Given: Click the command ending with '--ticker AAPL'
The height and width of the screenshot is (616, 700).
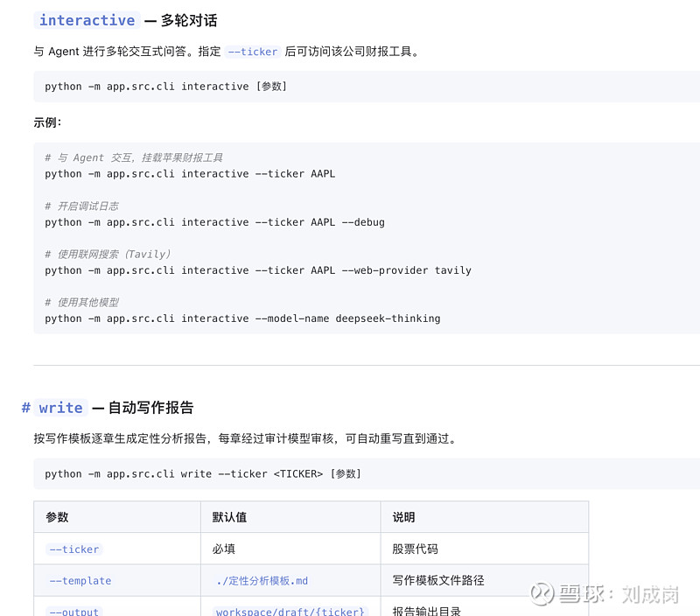Looking at the screenshot, I should (x=190, y=173).
